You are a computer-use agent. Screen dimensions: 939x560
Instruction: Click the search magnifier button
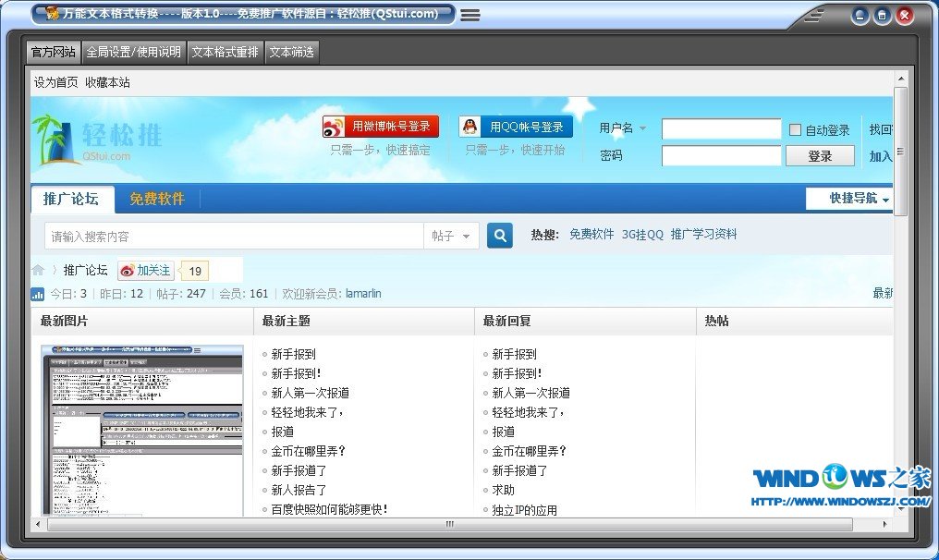499,236
